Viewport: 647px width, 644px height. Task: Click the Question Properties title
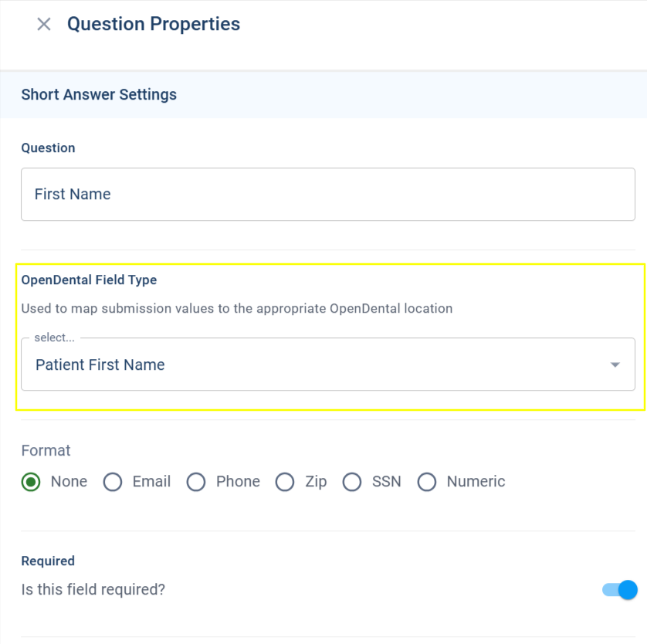click(x=154, y=24)
